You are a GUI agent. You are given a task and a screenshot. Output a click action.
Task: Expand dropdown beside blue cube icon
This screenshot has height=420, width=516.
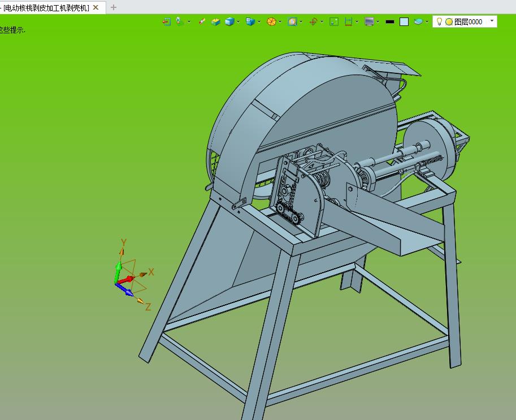tap(239, 22)
